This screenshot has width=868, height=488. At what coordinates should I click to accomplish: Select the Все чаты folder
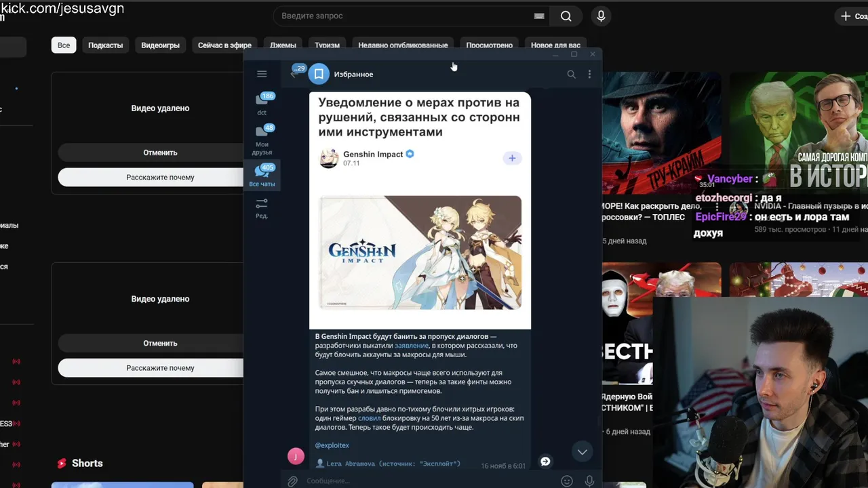262,175
